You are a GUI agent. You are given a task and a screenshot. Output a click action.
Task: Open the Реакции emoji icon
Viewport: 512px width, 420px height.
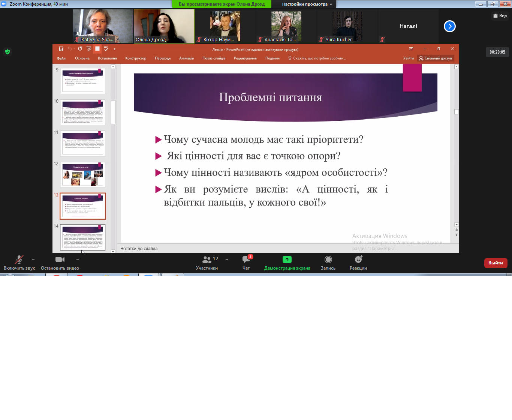click(358, 259)
